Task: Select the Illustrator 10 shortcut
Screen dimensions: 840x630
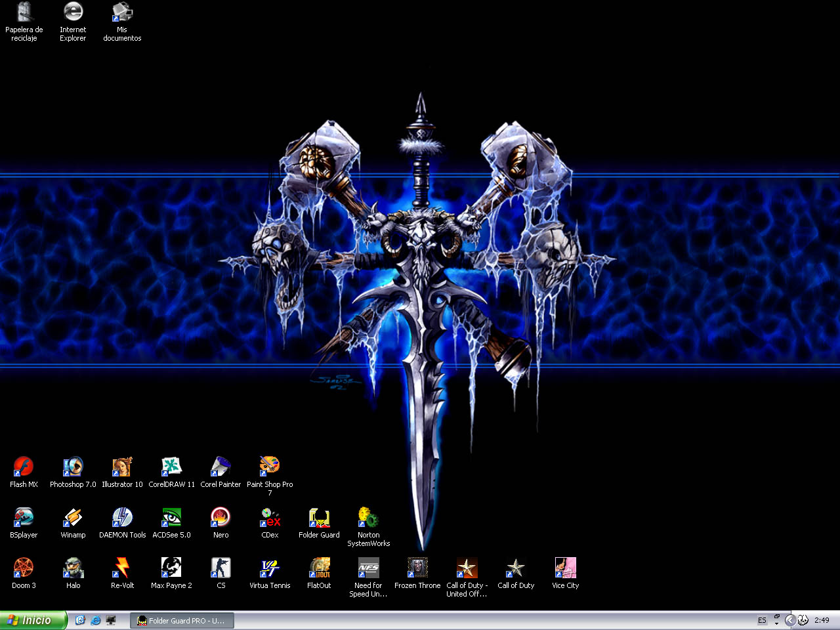Action: click(x=122, y=472)
